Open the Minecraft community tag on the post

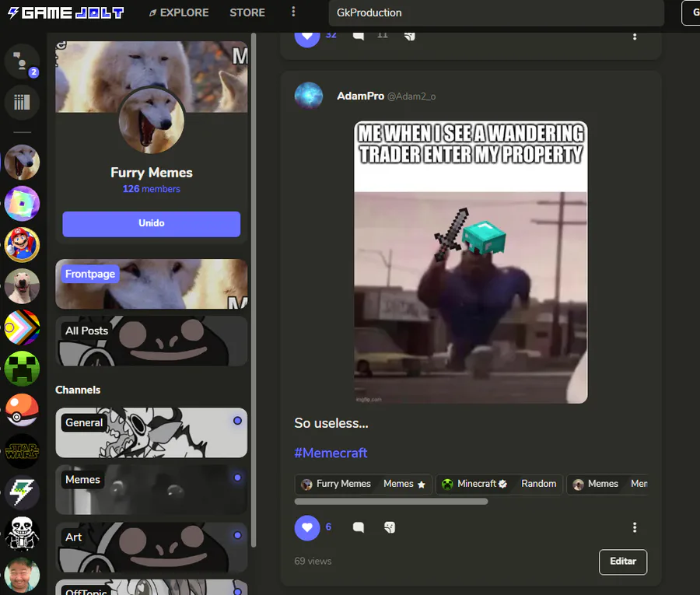tap(474, 484)
